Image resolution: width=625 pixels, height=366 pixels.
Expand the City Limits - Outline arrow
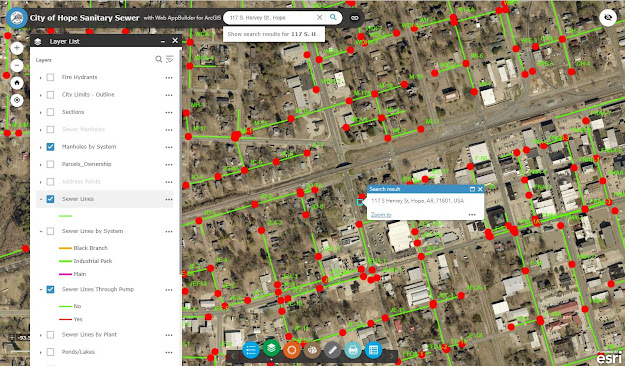pyautogui.click(x=41, y=95)
